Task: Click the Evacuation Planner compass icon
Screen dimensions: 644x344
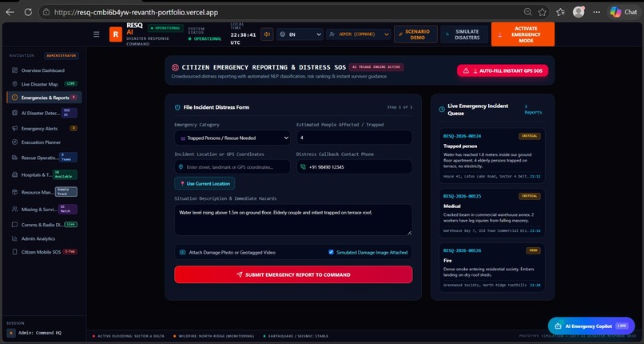Action: (x=15, y=142)
